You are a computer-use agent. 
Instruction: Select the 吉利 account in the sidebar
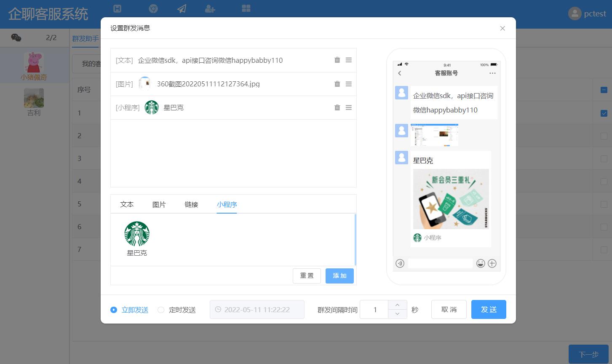pos(34,102)
